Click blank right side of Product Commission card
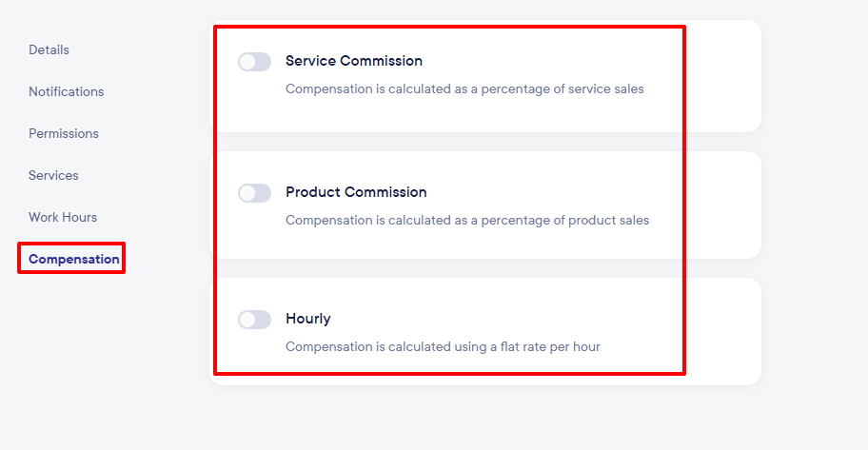The width and height of the screenshot is (868, 450). (x=723, y=205)
